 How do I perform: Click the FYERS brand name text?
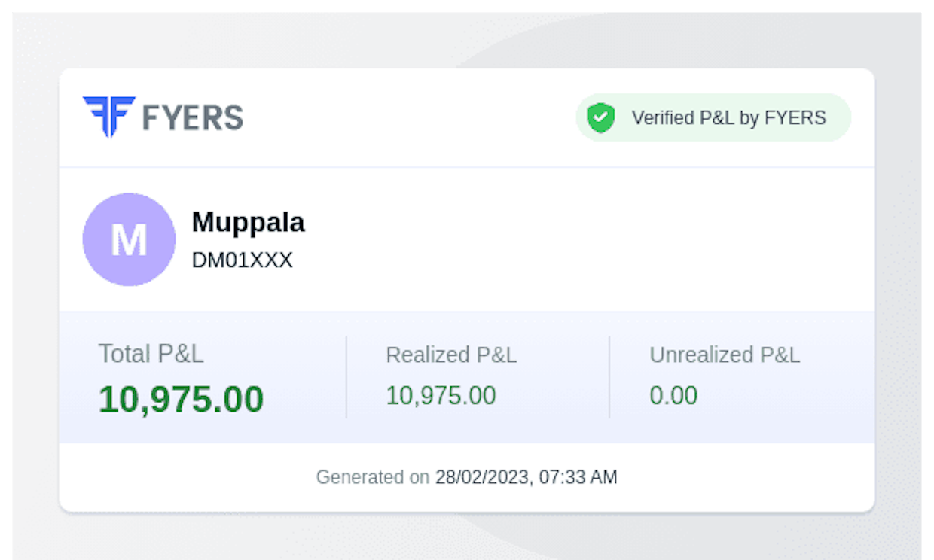(x=193, y=118)
